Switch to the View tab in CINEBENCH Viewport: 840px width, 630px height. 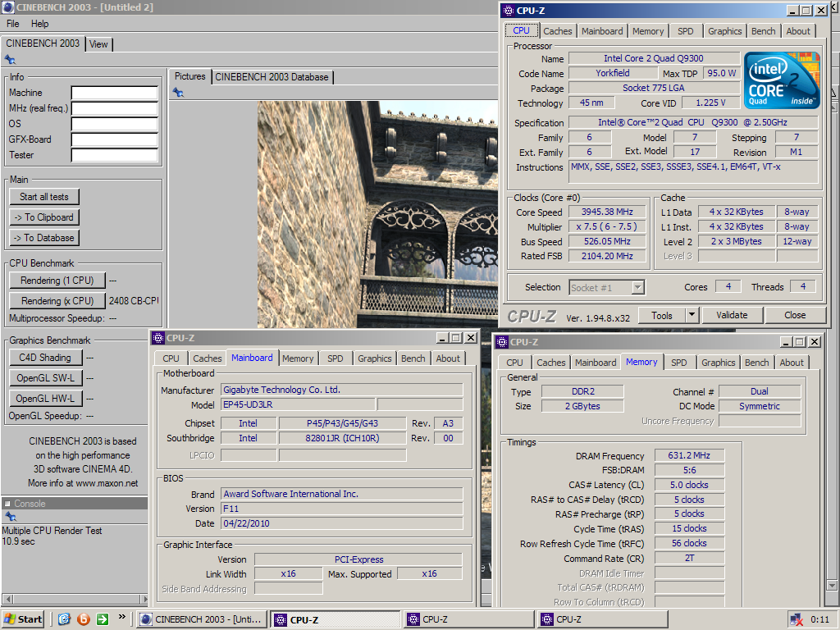(98, 44)
